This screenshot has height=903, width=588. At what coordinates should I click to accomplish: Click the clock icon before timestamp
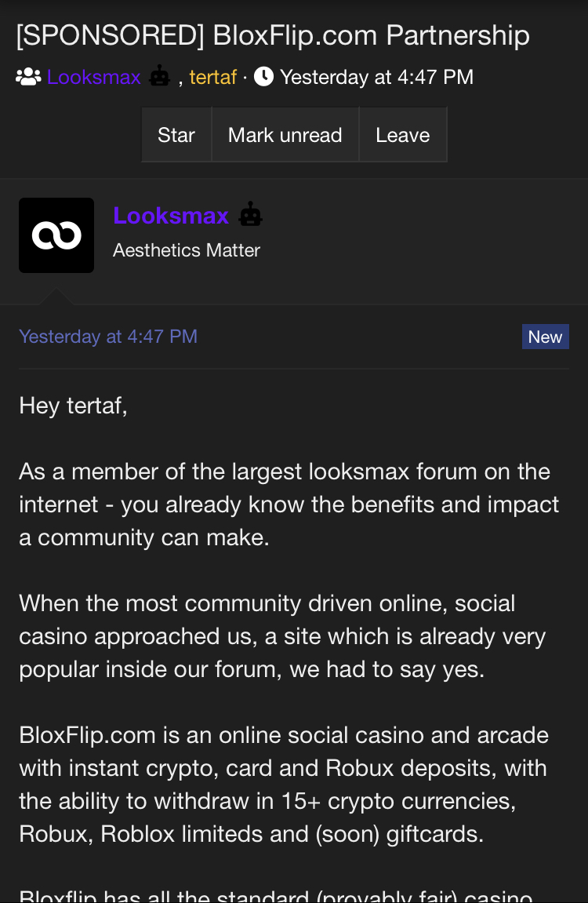[x=263, y=77]
